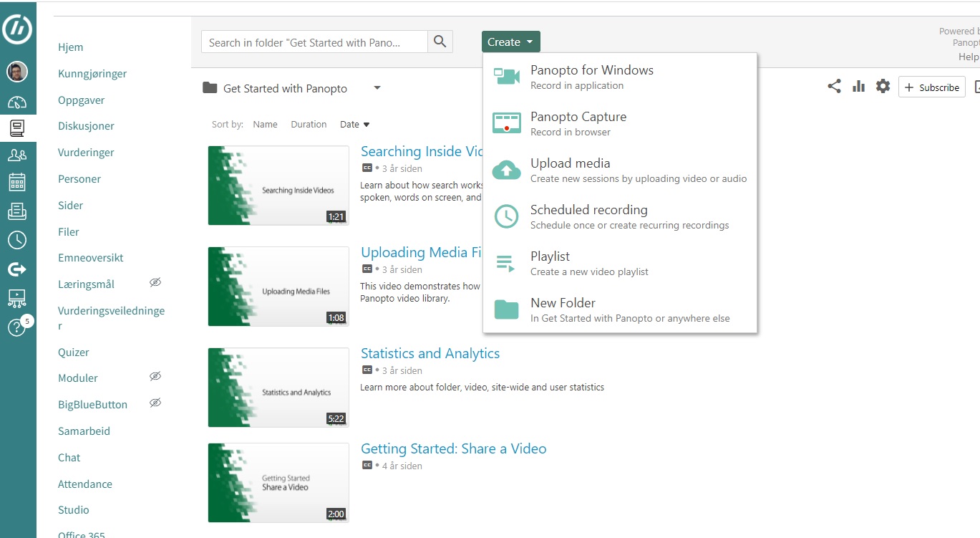Image resolution: width=980 pixels, height=538 pixels.
Task: Open the Attendance navigation link
Action: [85, 484]
